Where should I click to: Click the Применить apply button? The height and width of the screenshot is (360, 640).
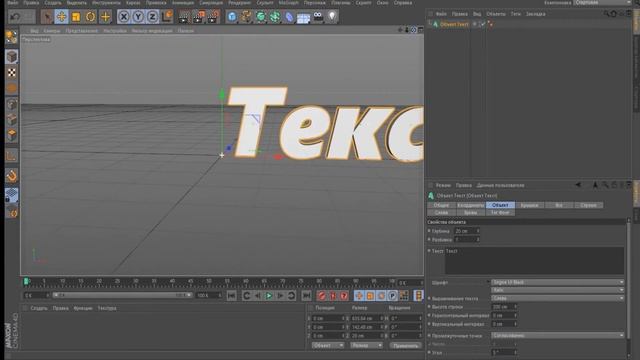(x=405, y=346)
